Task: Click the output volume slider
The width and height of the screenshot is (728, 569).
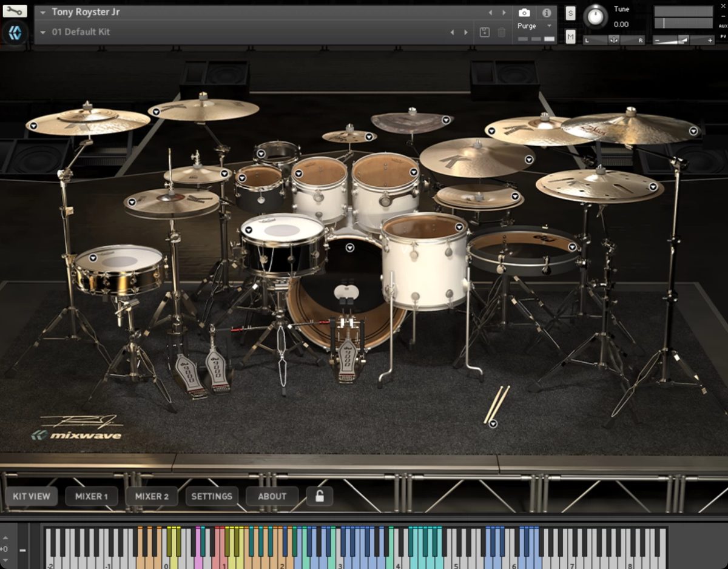Action: point(683,40)
